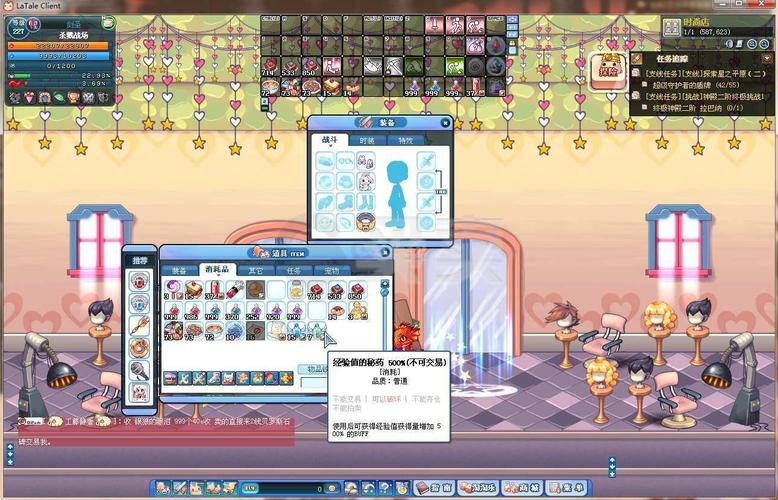Open the 宠物 inventory tab
Viewport: 778px width, 500px height.
[332, 270]
